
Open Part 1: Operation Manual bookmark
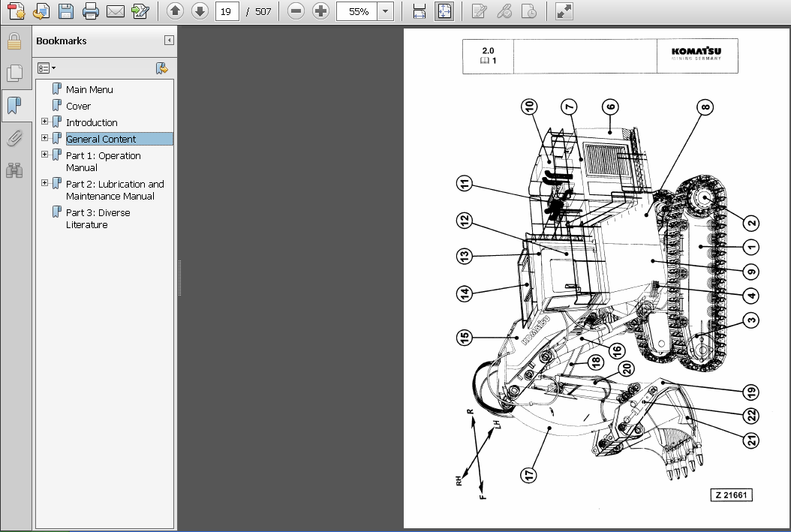(x=104, y=162)
